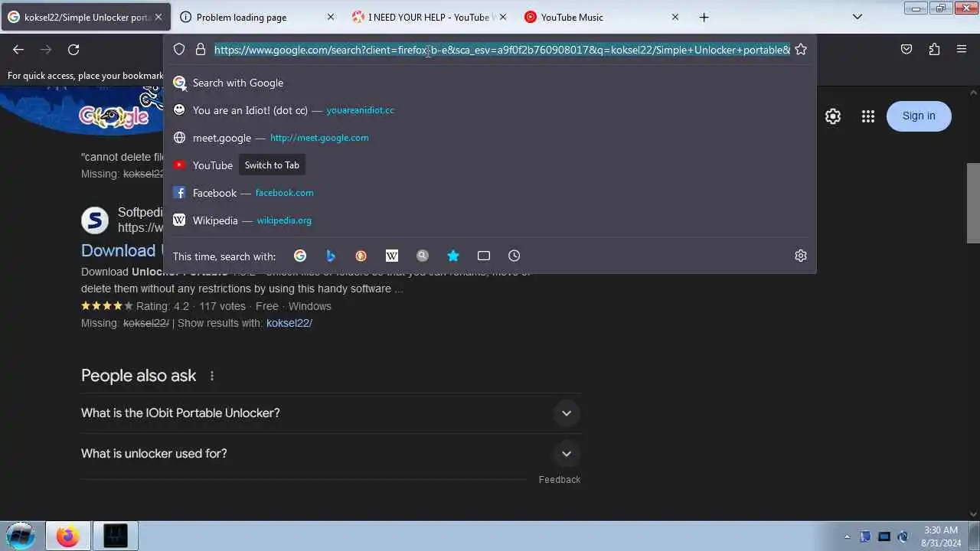This screenshot has height=551, width=980.
Task: Expand What is the IObit Portable Unlocker question
Action: (x=331, y=413)
